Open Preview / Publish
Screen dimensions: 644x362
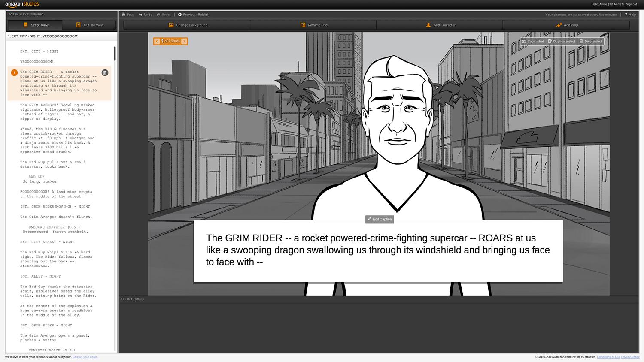(x=194, y=15)
